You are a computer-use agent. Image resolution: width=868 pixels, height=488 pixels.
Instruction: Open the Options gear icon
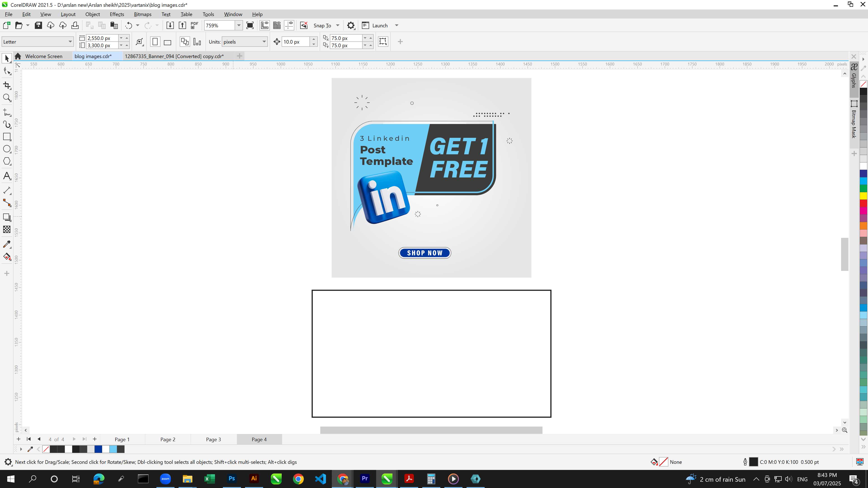tap(351, 26)
